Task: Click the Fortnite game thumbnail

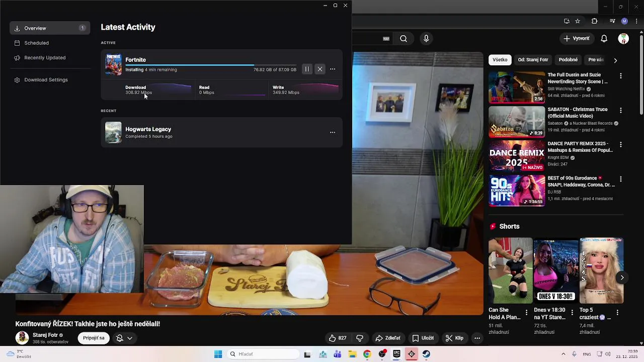Action: [113, 64]
